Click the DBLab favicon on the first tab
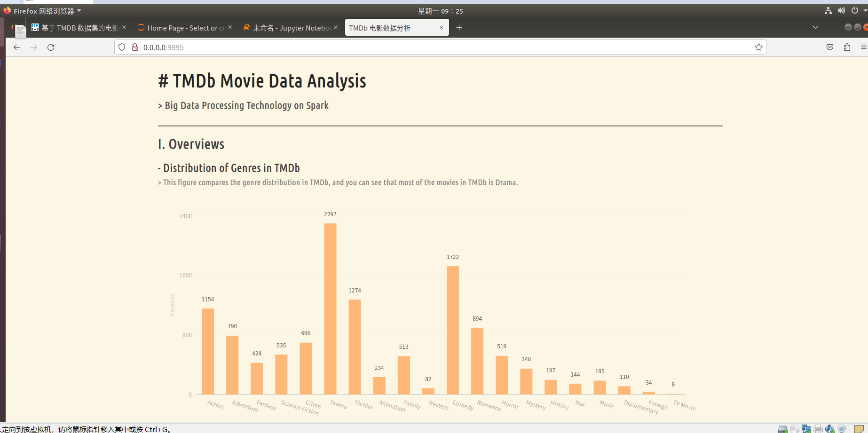868x433 pixels. pos(35,27)
